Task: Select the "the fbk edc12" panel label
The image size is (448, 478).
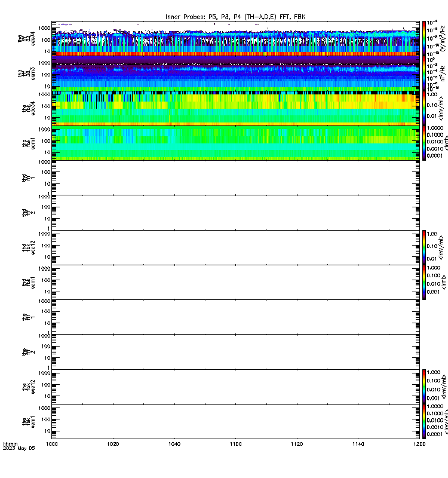Action: [29, 387]
